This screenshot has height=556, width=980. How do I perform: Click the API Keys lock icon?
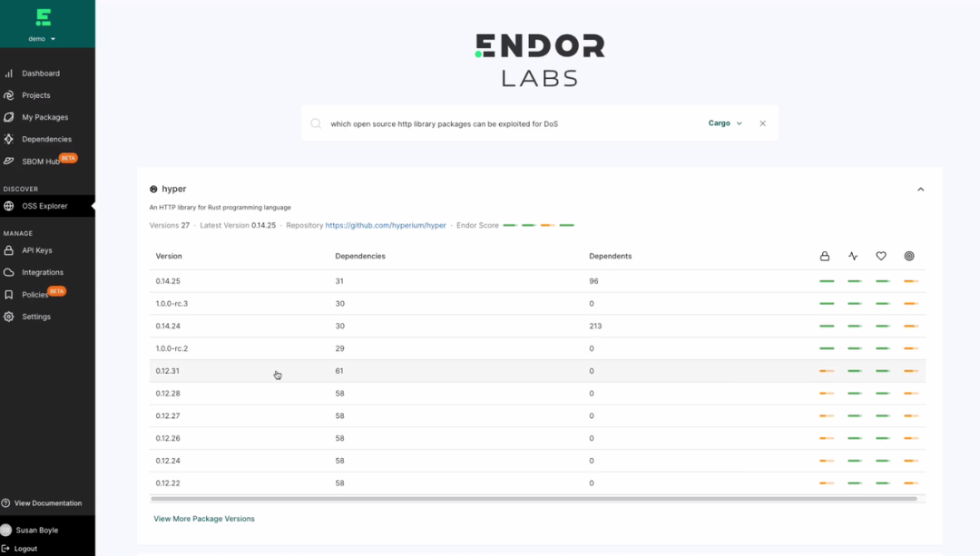(x=9, y=250)
